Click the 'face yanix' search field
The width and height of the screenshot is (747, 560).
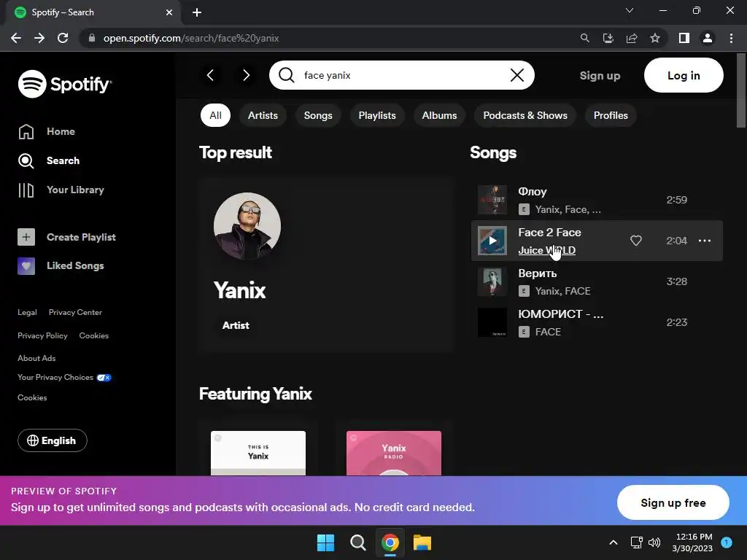pyautogui.click(x=401, y=75)
